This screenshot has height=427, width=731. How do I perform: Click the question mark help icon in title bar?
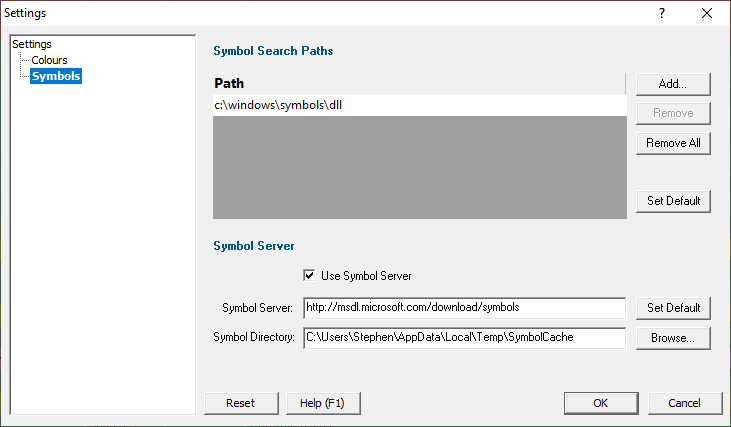coord(662,13)
